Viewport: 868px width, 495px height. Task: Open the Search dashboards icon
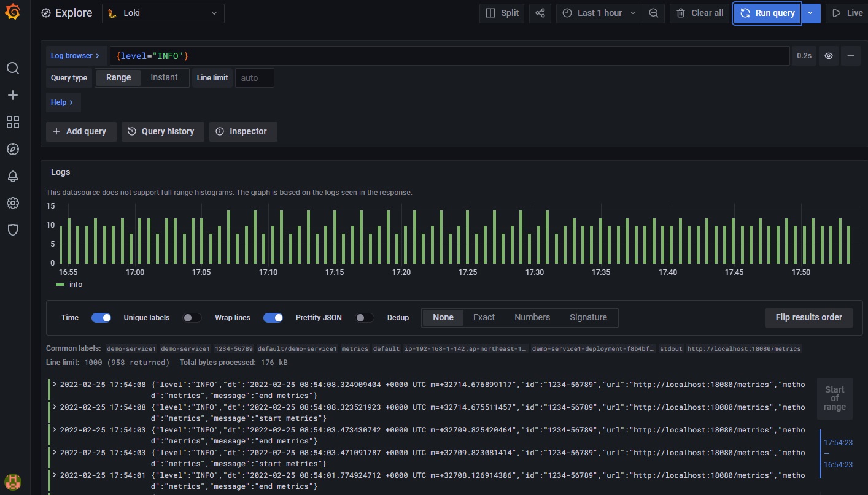click(13, 68)
